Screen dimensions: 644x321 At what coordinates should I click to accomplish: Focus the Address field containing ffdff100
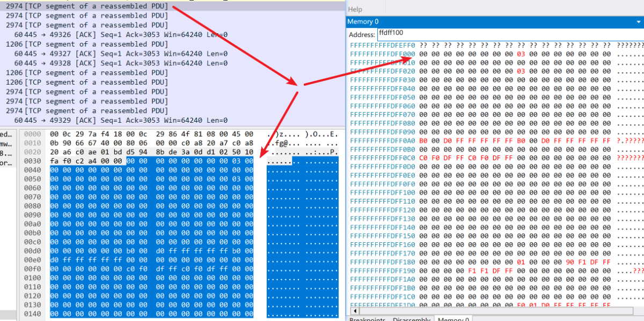pyautogui.click(x=510, y=33)
